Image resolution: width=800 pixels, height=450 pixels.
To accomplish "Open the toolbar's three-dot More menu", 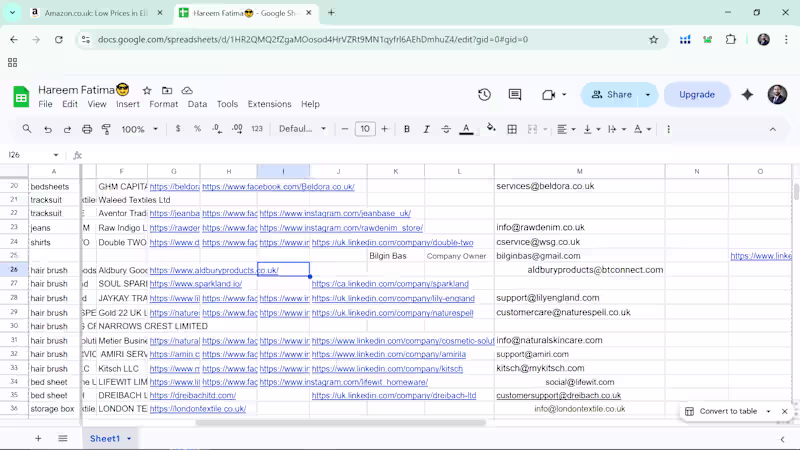I will (668, 129).
